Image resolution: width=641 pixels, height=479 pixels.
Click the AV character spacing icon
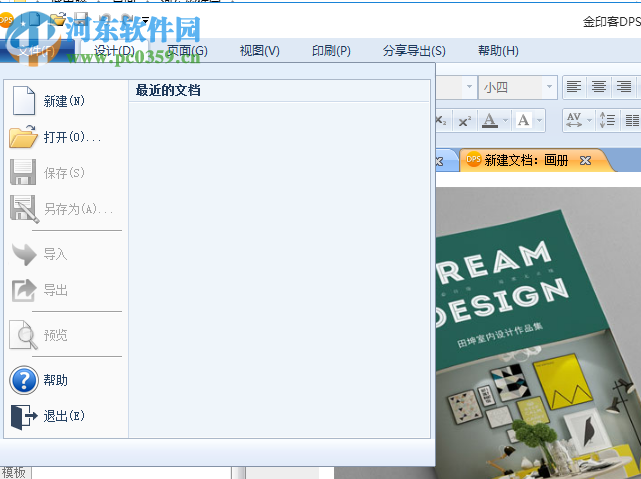574,121
